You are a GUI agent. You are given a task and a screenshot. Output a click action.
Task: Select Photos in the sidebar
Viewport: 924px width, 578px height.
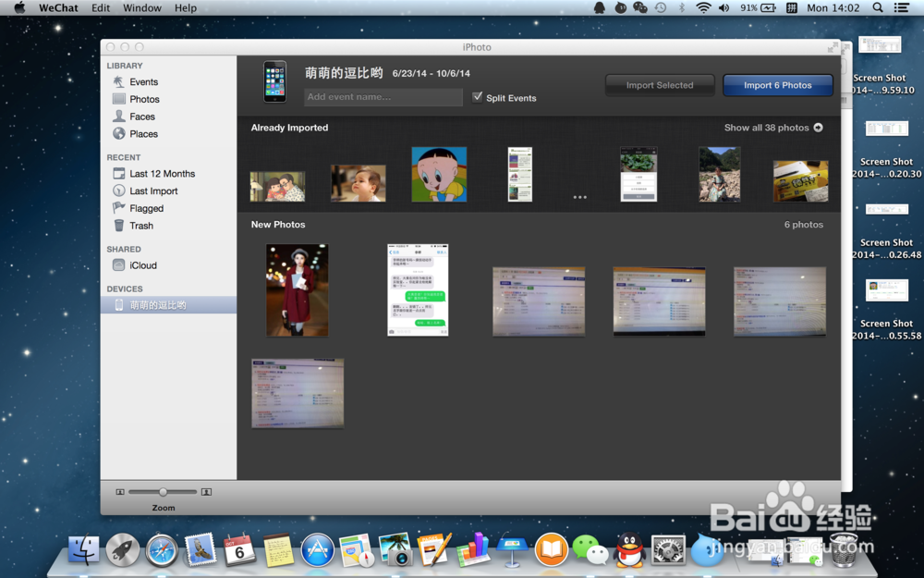pyautogui.click(x=144, y=99)
